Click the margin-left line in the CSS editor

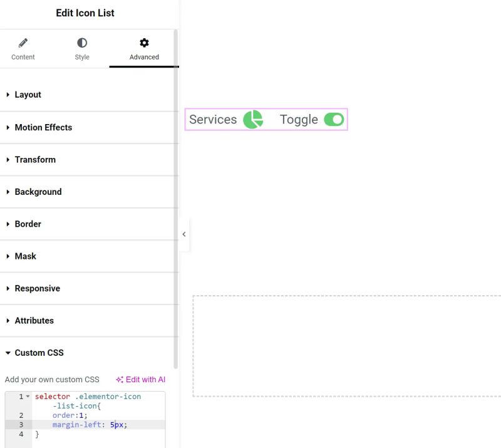point(90,425)
